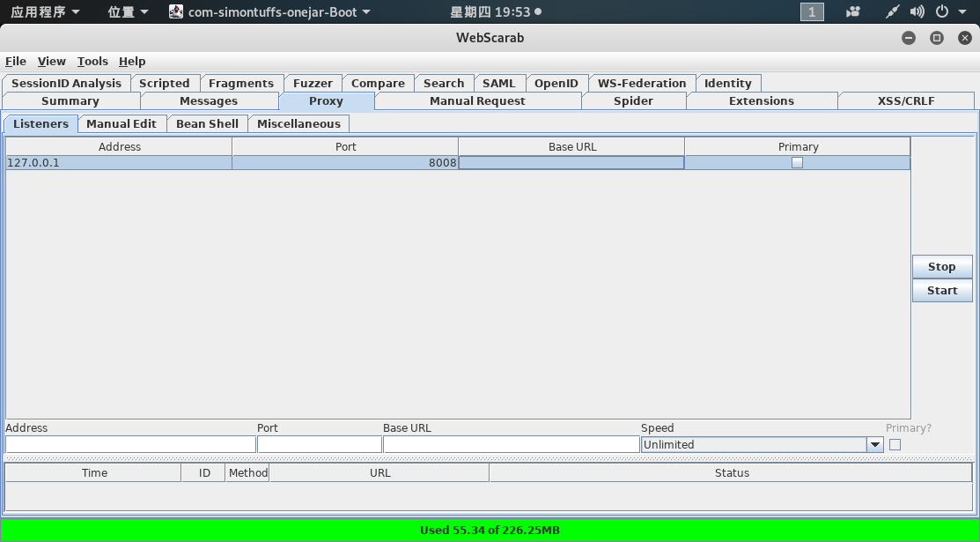
Task: Switch to the Miscellaneous sub-tab
Action: click(x=298, y=124)
